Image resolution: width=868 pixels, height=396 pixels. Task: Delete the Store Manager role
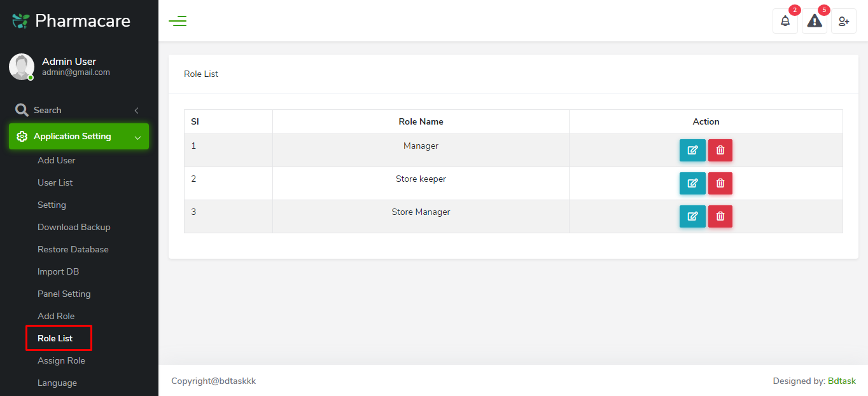click(720, 217)
